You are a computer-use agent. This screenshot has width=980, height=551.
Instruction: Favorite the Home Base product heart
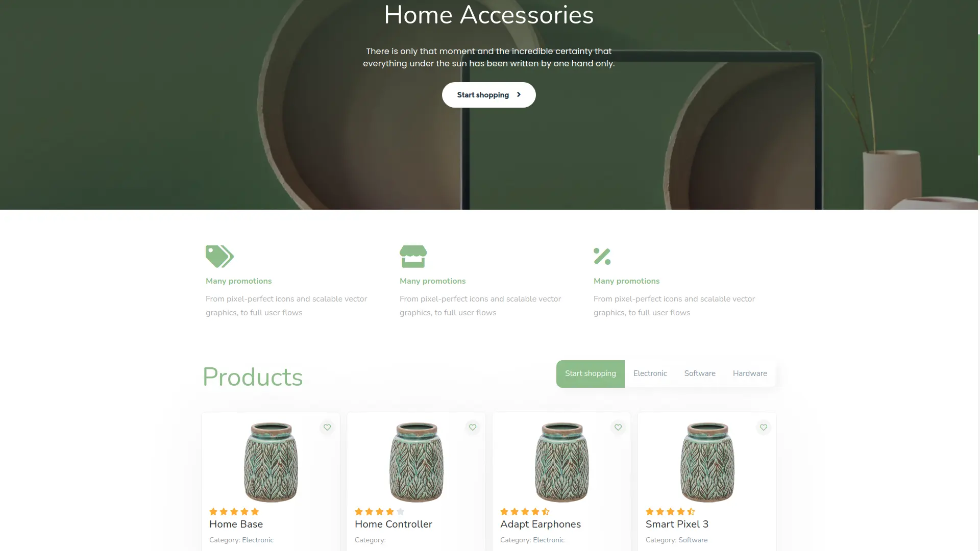pos(327,428)
